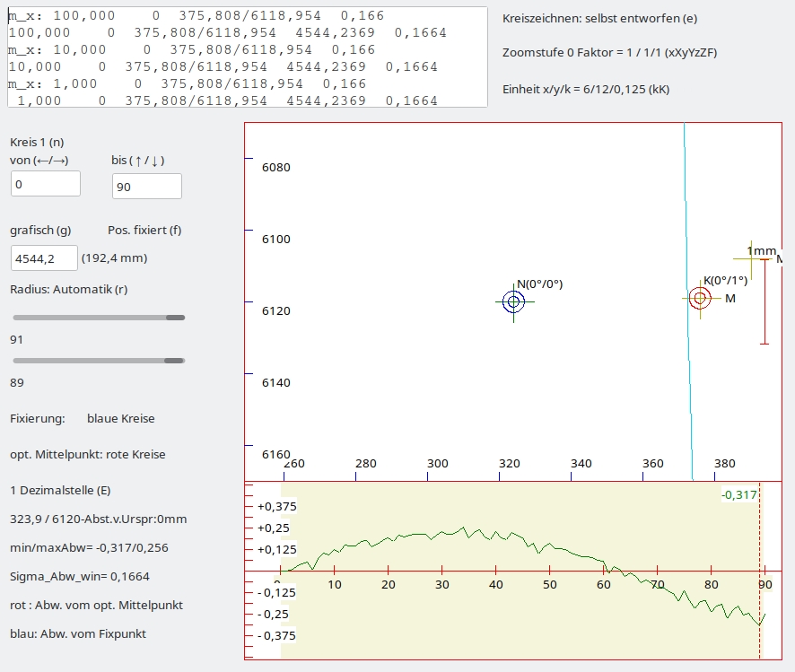Click the olive crosshair near the 1mm label
This screenshot has height=672, width=795.
[749, 259]
